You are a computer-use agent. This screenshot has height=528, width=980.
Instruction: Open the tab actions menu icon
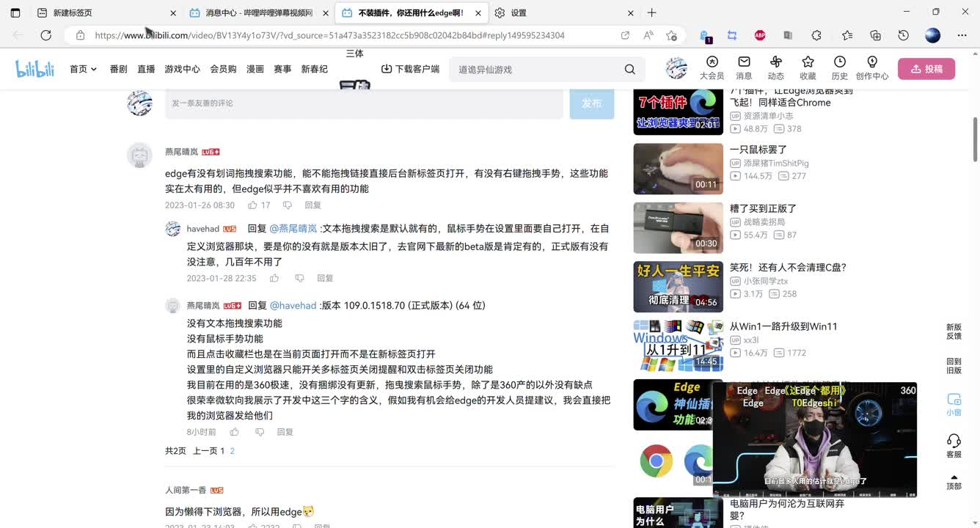[x=15, y=12]
